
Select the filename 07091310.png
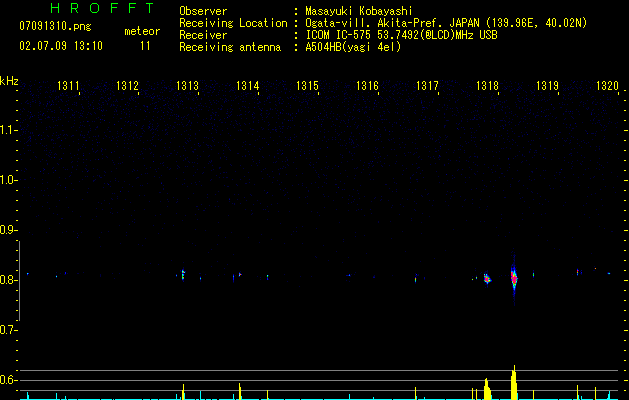point(55,27)
